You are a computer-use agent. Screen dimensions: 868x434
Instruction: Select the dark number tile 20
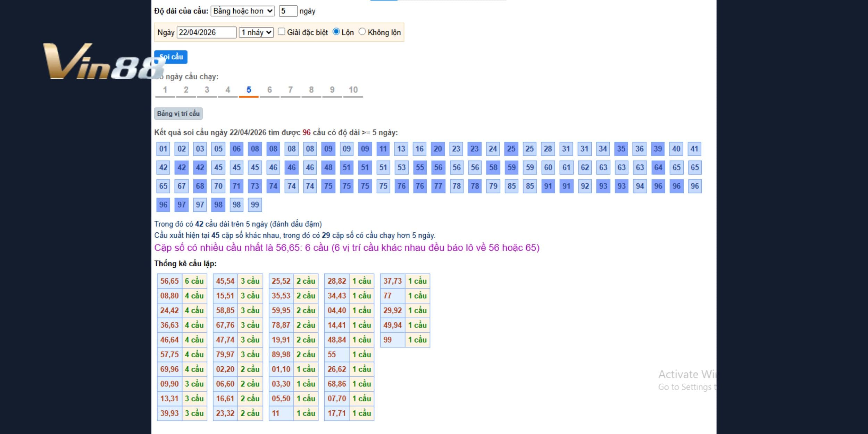(438, 149)
